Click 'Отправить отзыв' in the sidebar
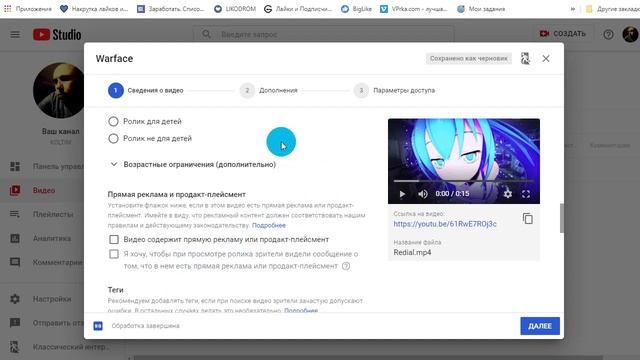Screen dimensions: 640x360 pyautogui.click(x=42, y=323)
